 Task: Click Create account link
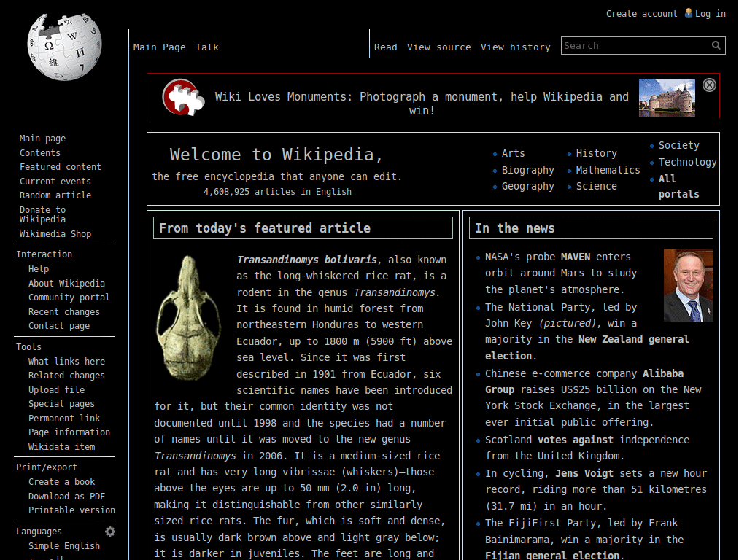(641, 14)
